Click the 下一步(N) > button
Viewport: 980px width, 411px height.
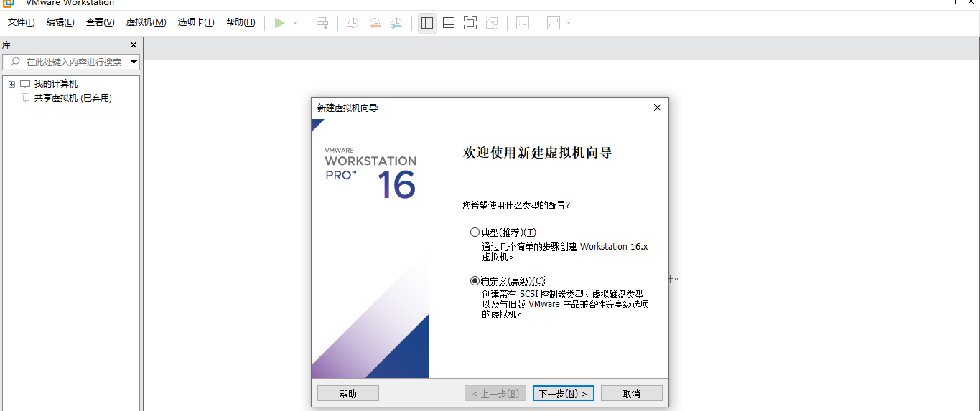coord(564,393)
